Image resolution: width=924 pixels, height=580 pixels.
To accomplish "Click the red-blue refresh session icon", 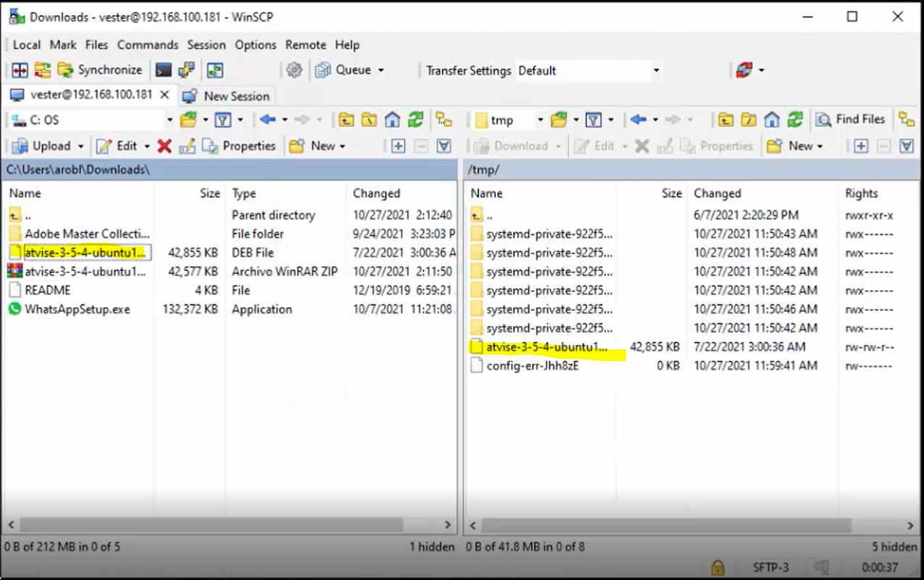I will 744,70.
